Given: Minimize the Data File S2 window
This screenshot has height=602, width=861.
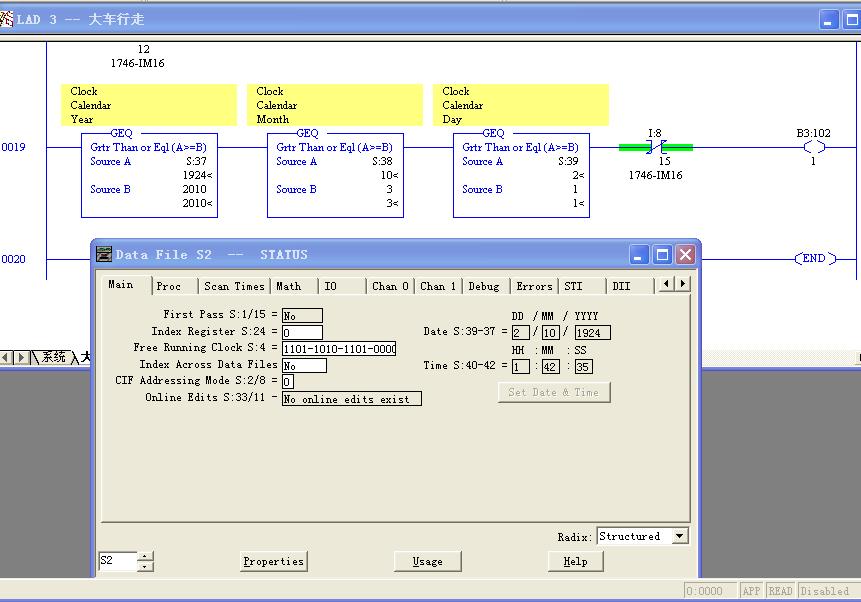Looking at the screenshot, I should [x=639, y=255].
